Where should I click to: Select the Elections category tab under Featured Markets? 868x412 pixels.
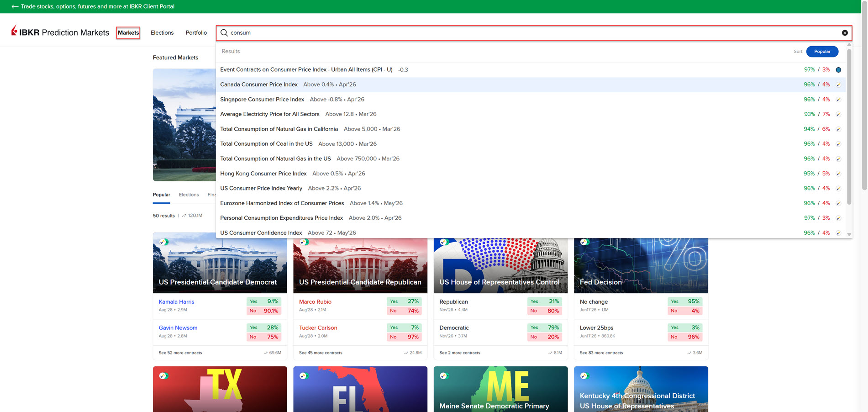(x=189, y=195)
